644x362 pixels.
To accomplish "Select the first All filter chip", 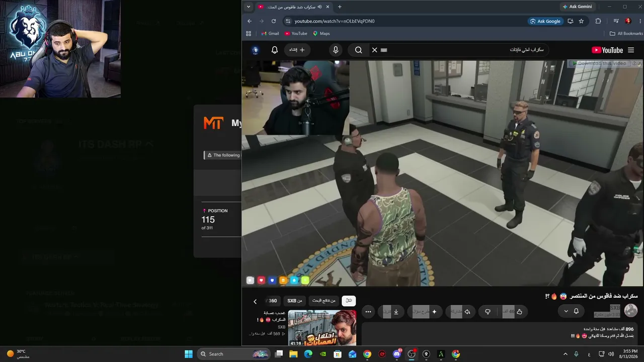I will point(349,301).
